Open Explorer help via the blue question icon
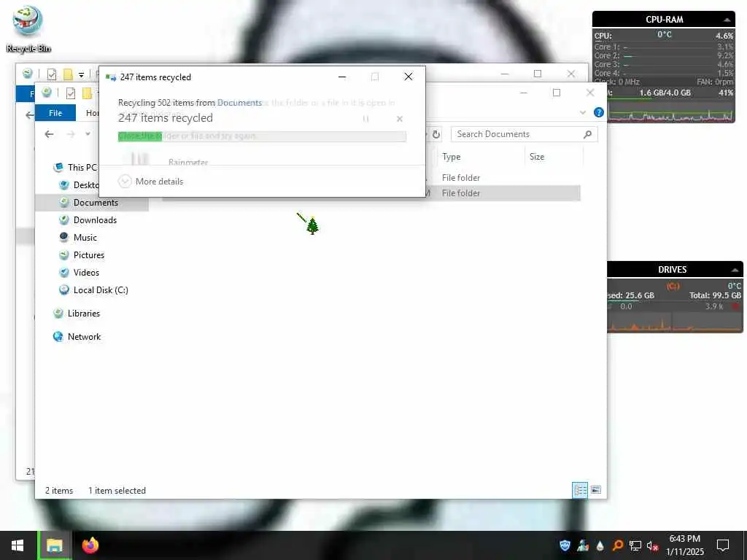This screenshot has height=560, width=747. (x=599, y=112)
